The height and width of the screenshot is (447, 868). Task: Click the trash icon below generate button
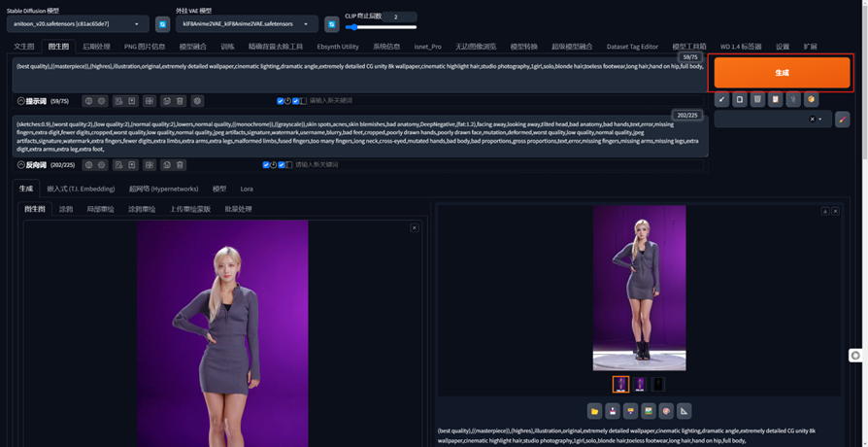coord(757,99)
